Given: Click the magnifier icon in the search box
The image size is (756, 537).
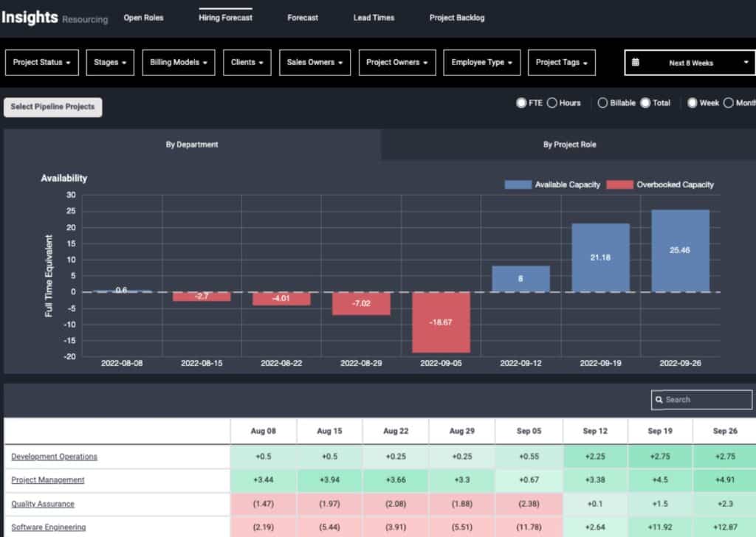Looking at the screenshot, I should click(x=658, y=400).
